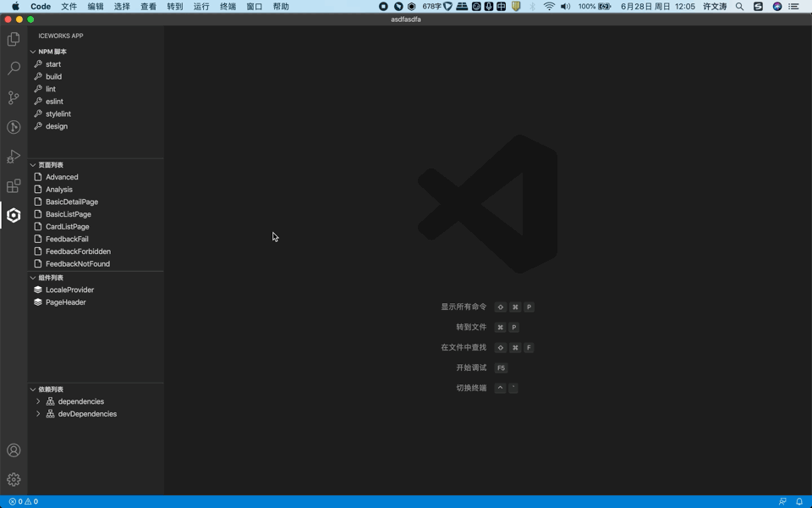This screenshot has height=508, width=812.
Task: Run the lint npm script
Action: (x=96, y=89)
